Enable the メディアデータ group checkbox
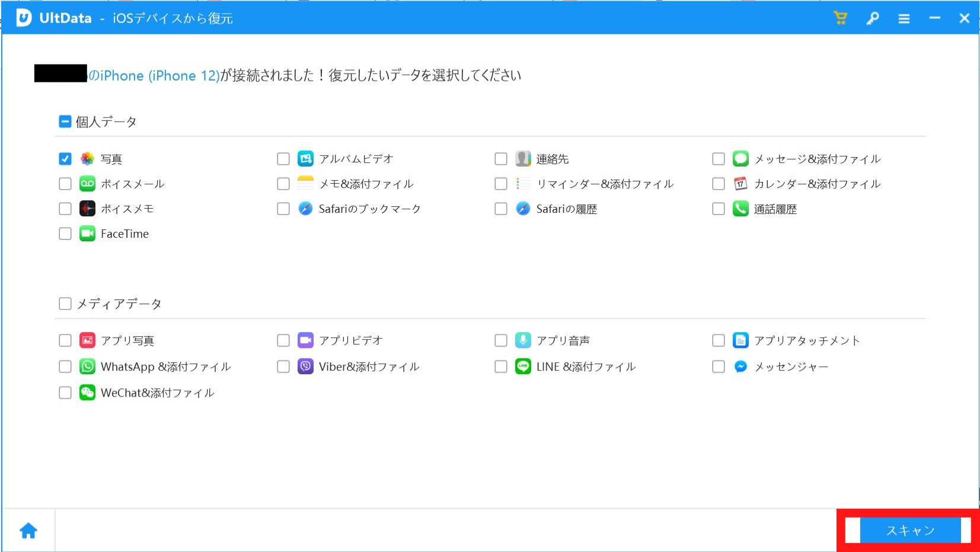Image resolution: width=980 pixels, height=552 pixels. pyautogui.click(x=65, y=304)
